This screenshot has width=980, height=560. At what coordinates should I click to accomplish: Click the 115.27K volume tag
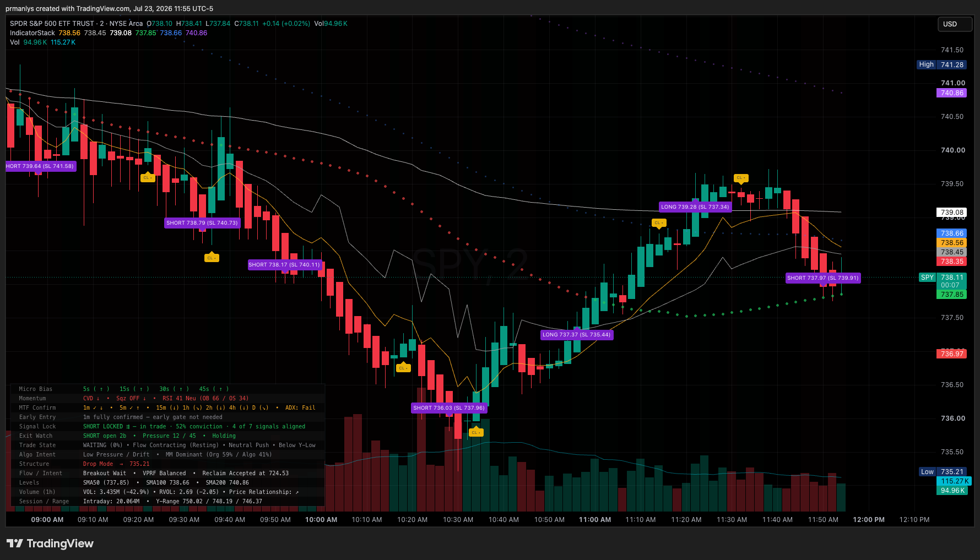[955, 481]
